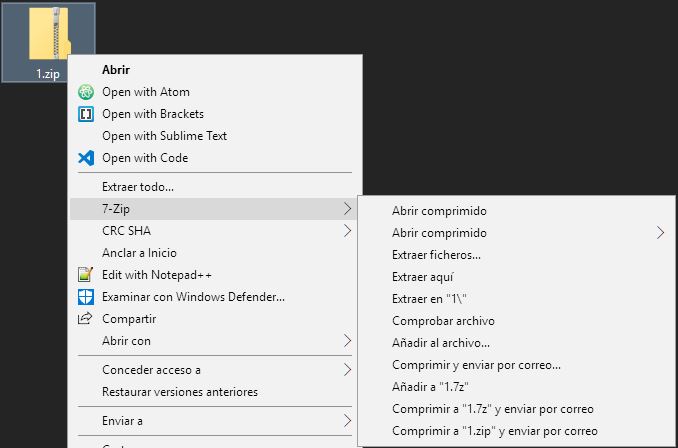The height and width of the screenshot is (448, 678).
Task: Select the Compartir entry
Action: 215,319
